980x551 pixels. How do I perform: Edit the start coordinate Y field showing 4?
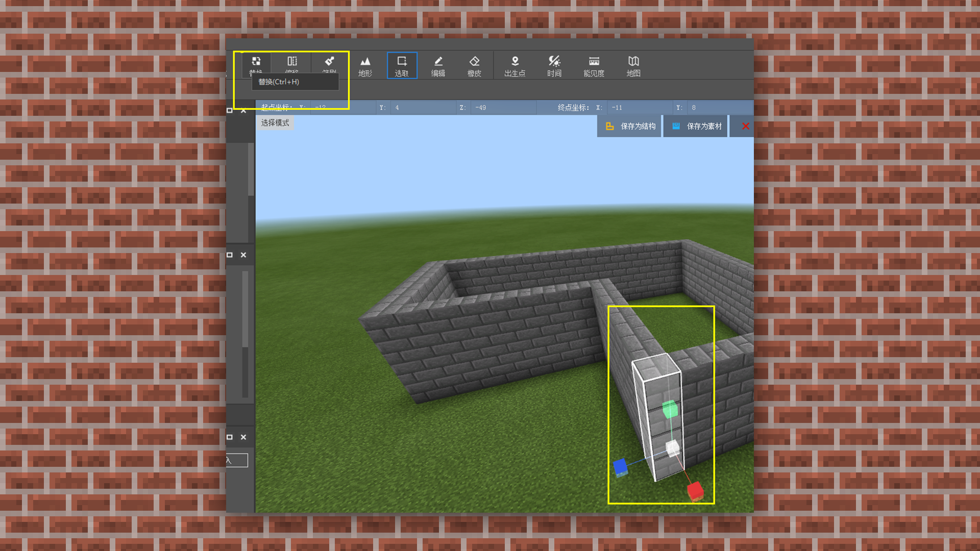[423, 108]
